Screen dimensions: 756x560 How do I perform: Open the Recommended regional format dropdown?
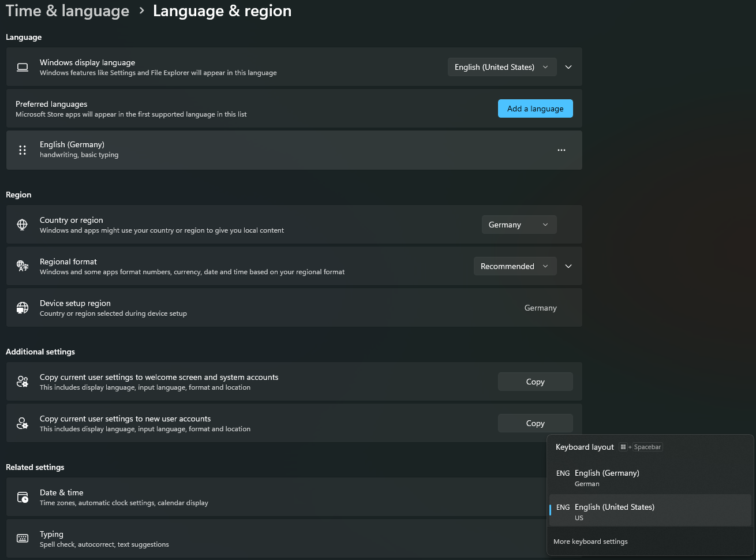[514, 266]
